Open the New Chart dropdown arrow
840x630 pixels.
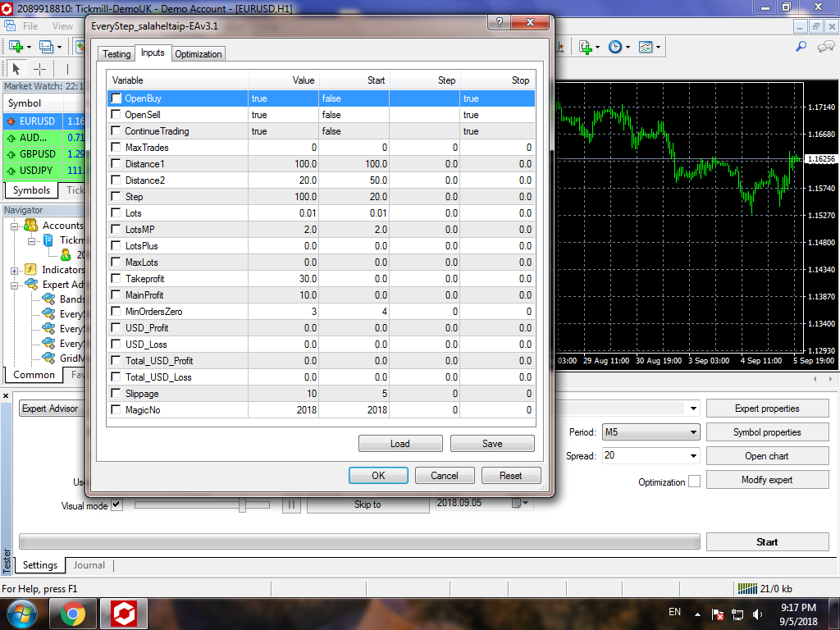[29, 47]
